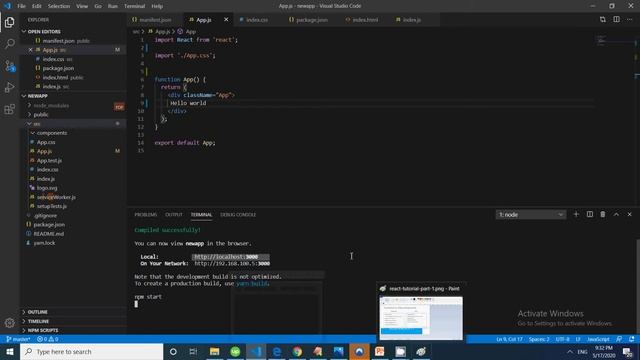This screenshot has width=640, height=360.
Task: Open File Explorer from taskbar
Action: 214,351
